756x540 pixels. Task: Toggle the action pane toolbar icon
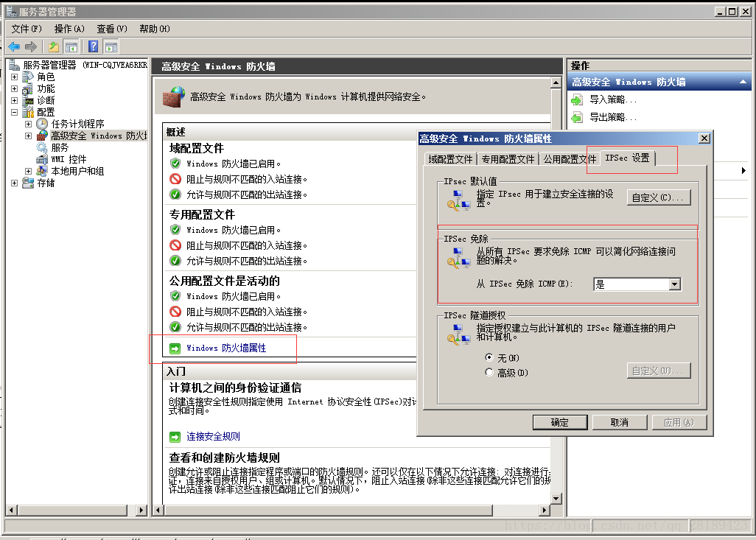click(x=111, y=46)
